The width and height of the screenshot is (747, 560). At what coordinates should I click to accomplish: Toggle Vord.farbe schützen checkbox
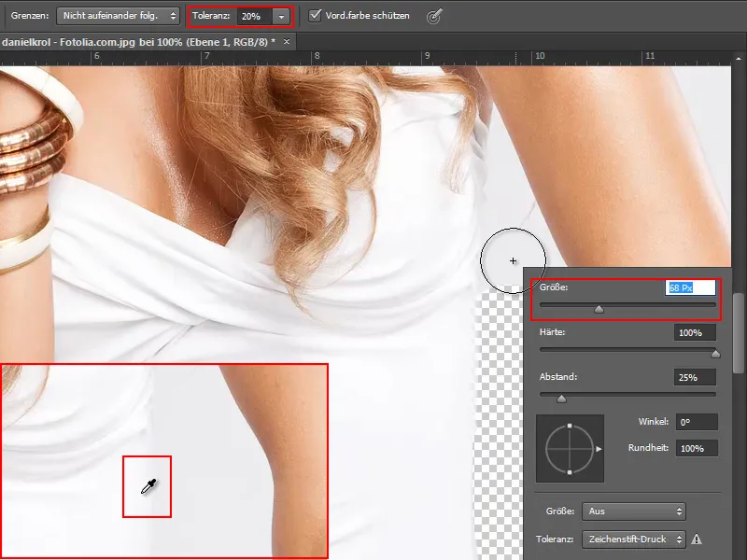pyautogui.click(x=315, y=15)
